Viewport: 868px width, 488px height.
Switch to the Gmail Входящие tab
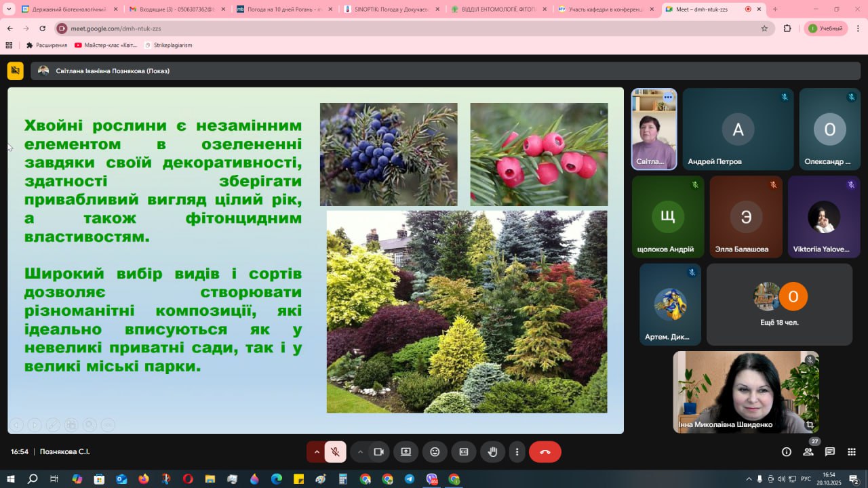(x=173, y=9)
